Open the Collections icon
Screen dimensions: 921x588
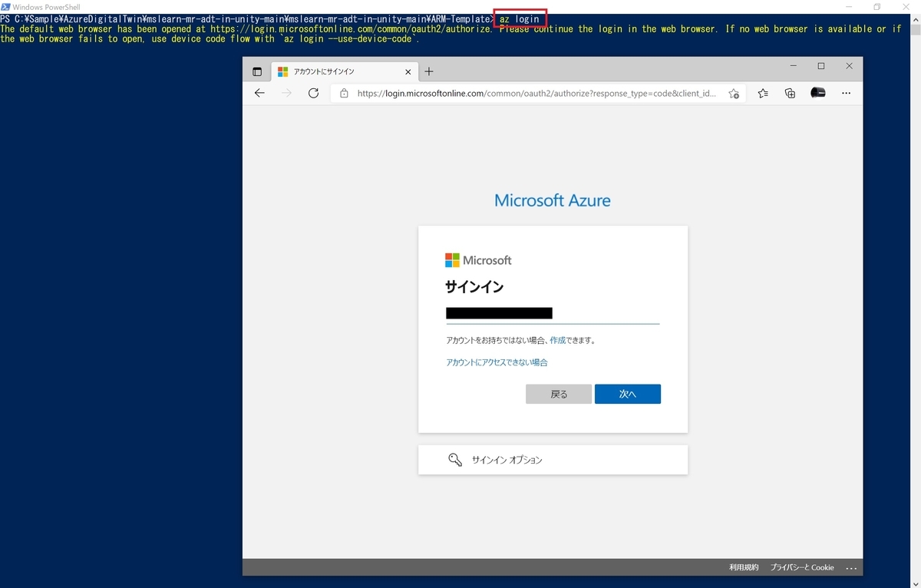[790, 93]
